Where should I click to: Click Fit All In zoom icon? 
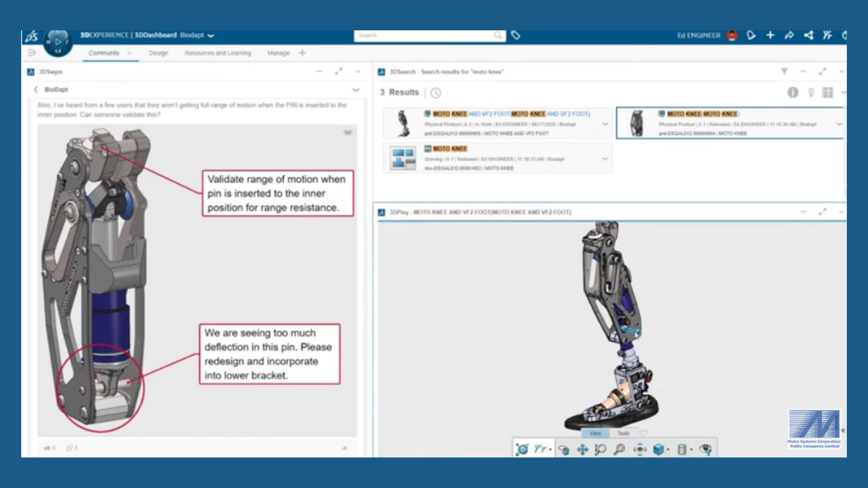(620, 449)
